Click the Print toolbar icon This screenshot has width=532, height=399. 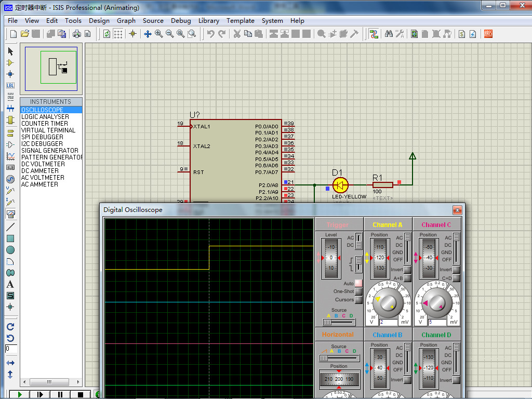tap(77, 34)
